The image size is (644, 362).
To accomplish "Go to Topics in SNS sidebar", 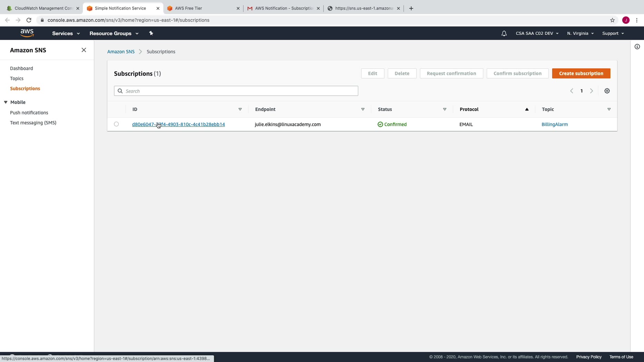I will [17, 78].
